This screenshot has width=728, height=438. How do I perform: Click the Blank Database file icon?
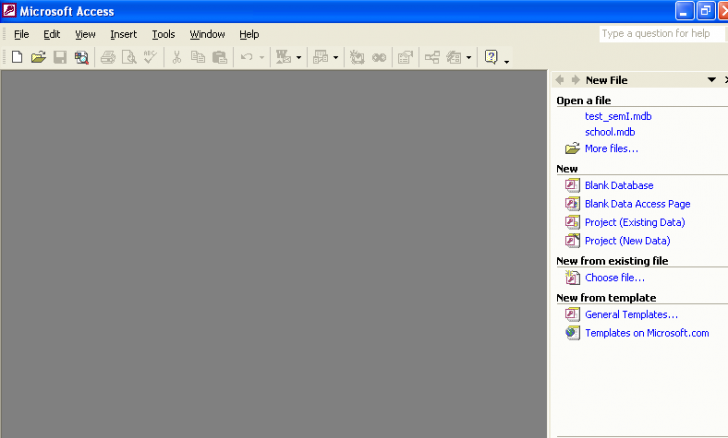point(572,185)
